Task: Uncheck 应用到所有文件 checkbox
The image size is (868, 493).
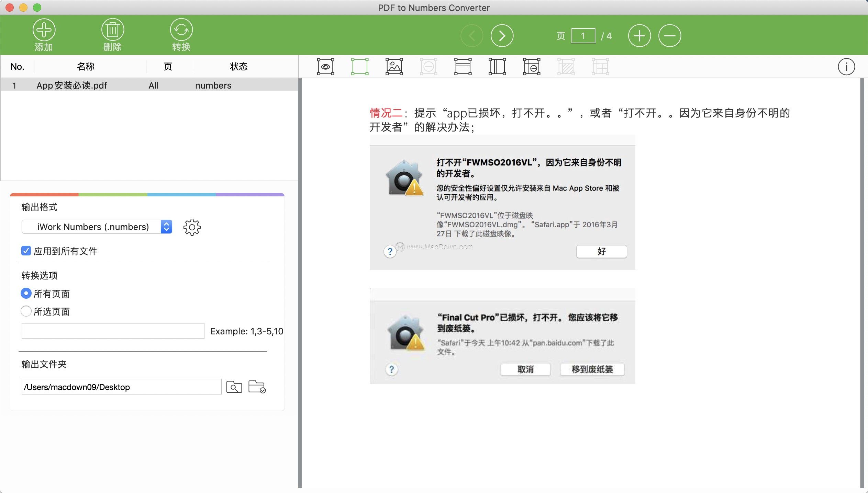Action: click(x=26, y=251)
